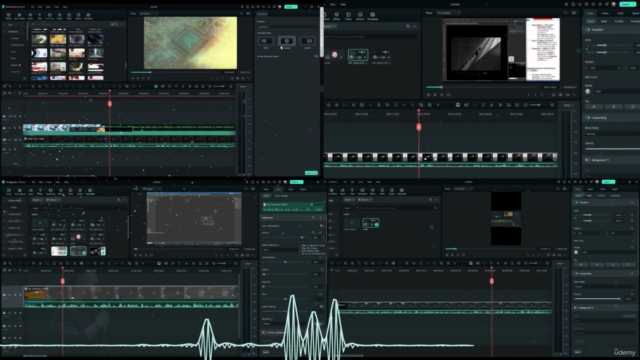Toggle Background switch in top-right properties panel

pos(588,160)
